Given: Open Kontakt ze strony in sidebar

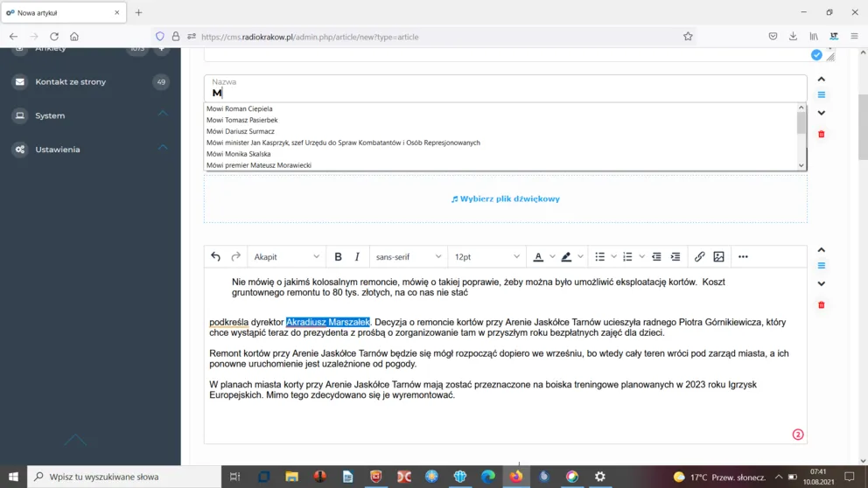Looking at the screenshot, I should point(90,82).
